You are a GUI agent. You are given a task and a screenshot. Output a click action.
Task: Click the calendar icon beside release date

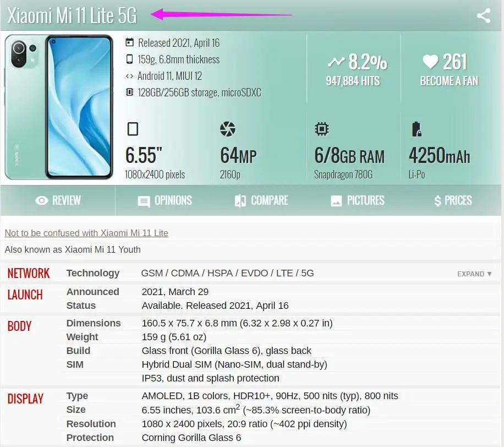[129, 42]
